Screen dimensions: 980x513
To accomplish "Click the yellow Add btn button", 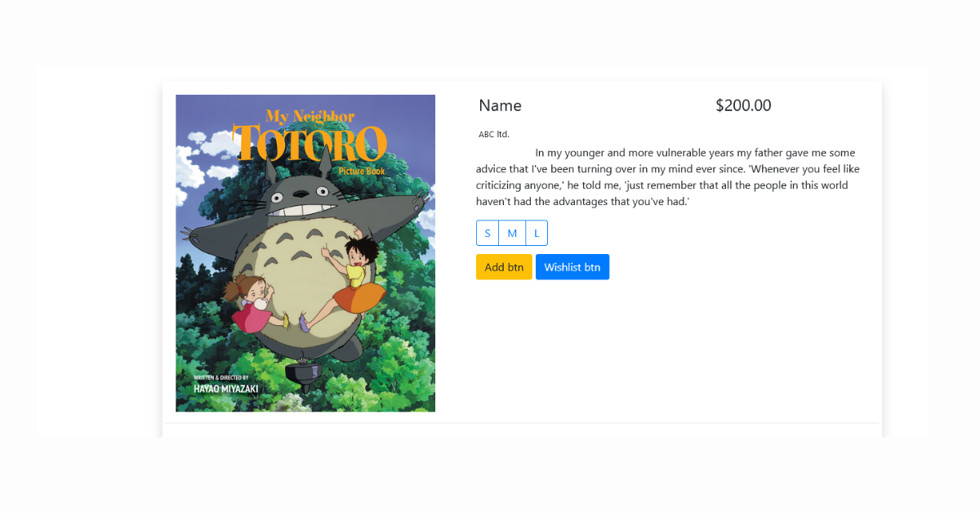I will point(504,267).
